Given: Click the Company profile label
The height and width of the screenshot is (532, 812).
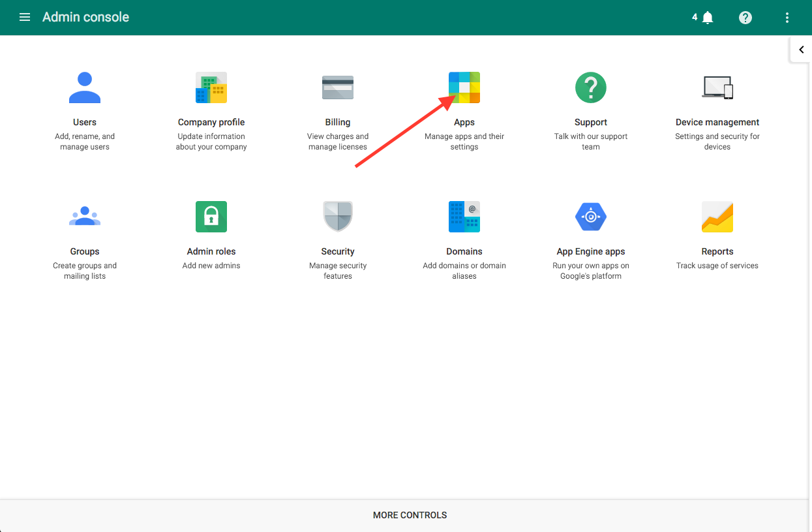Looking at the screenshot, I should click(211, 122).
